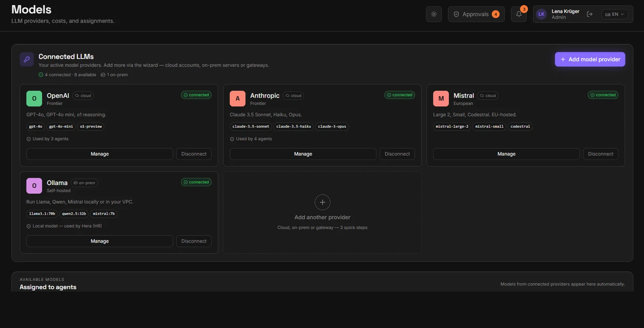Click the plus circle in Add another provider
644x328 pixels.
point(322,202)
